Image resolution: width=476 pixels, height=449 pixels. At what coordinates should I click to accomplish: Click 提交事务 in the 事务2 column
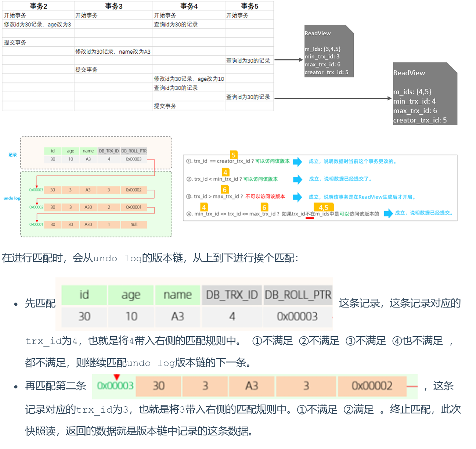(15, 42)
